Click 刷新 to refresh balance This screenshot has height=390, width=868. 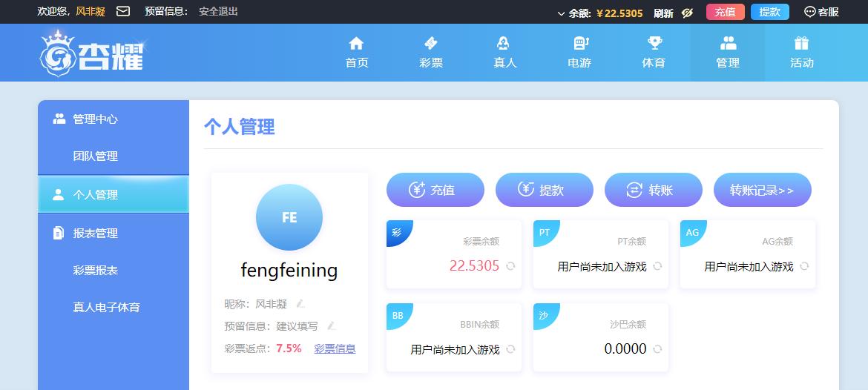[663, 13]
